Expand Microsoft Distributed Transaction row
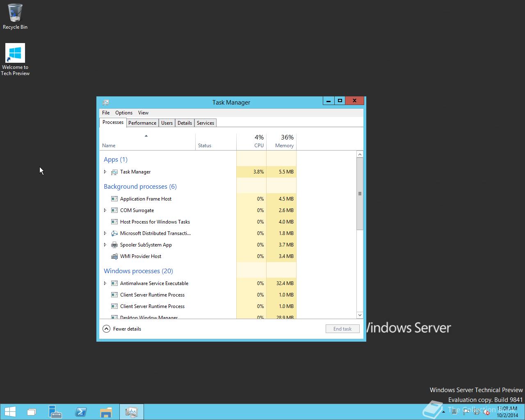The height and width of the screenshot is (420, 525). (105, 233)
